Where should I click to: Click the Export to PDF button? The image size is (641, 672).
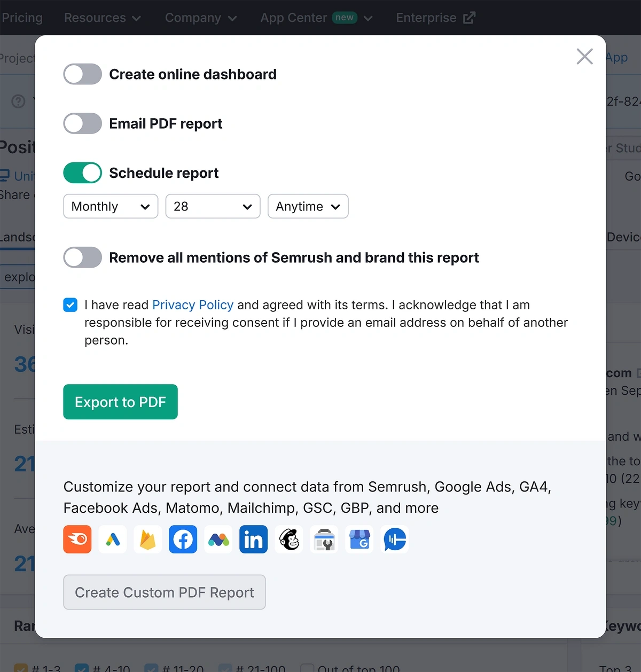[121, 402]
